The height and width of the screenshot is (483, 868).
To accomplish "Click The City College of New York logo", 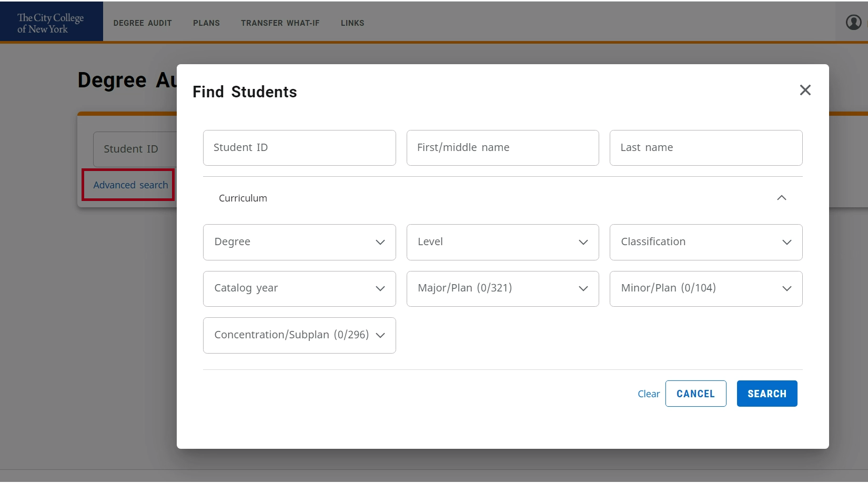I will coord(51,23).
